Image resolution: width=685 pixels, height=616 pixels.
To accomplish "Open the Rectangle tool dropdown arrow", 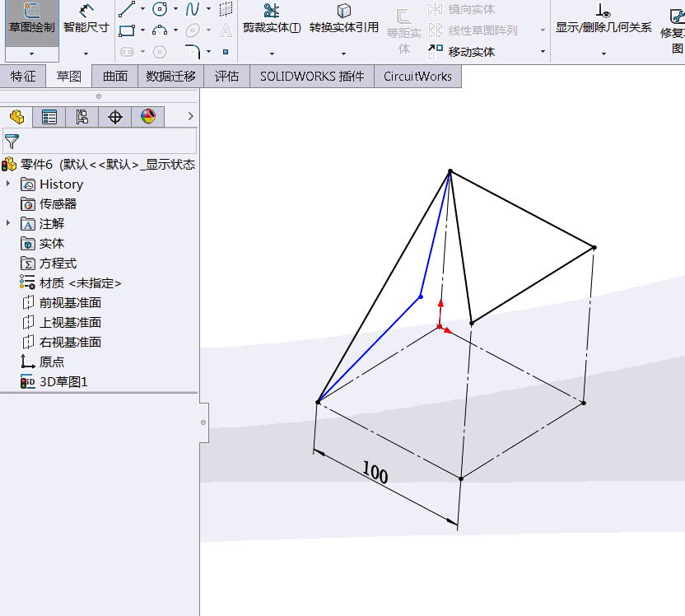I will [143, 30].
